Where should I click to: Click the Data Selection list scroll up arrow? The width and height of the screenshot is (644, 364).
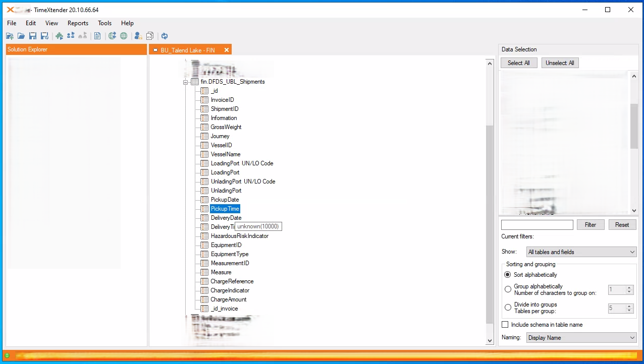pos(634,76)
